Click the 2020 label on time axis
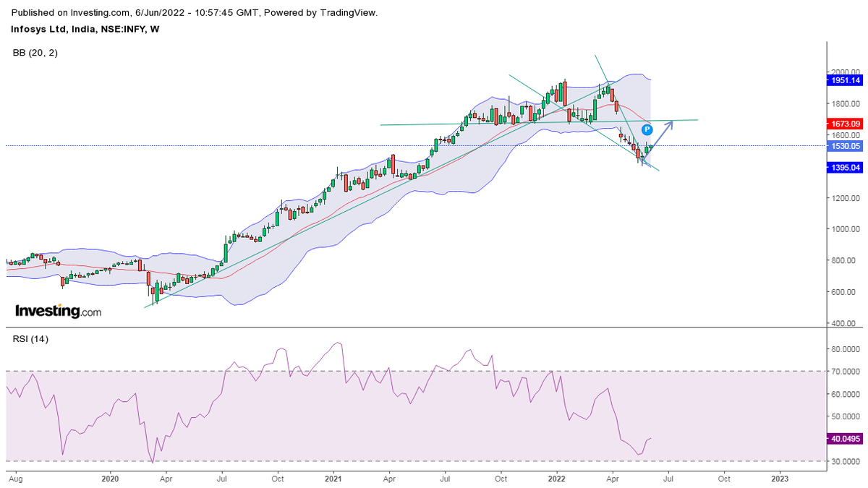The height and width of the screenshot is (488, 868). tap(110, 479)
